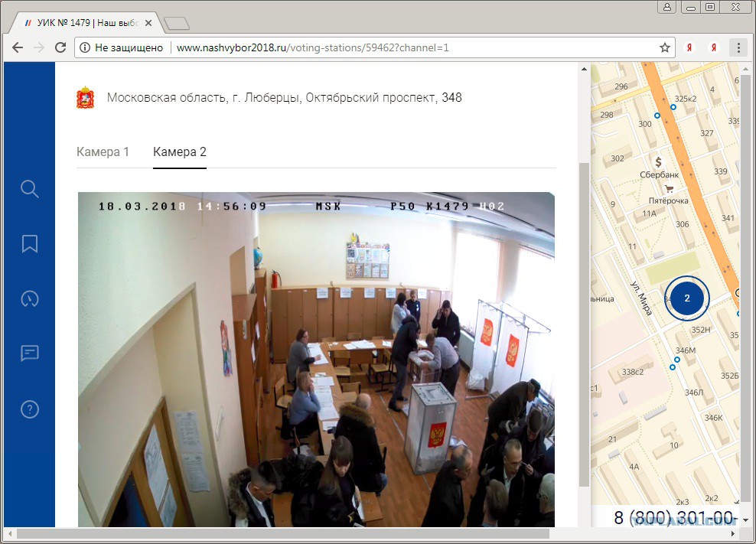Click the second Yandex 'Я' extension icon
The height and width of the screenshot is (544, 756).
[x=714, y=47]
